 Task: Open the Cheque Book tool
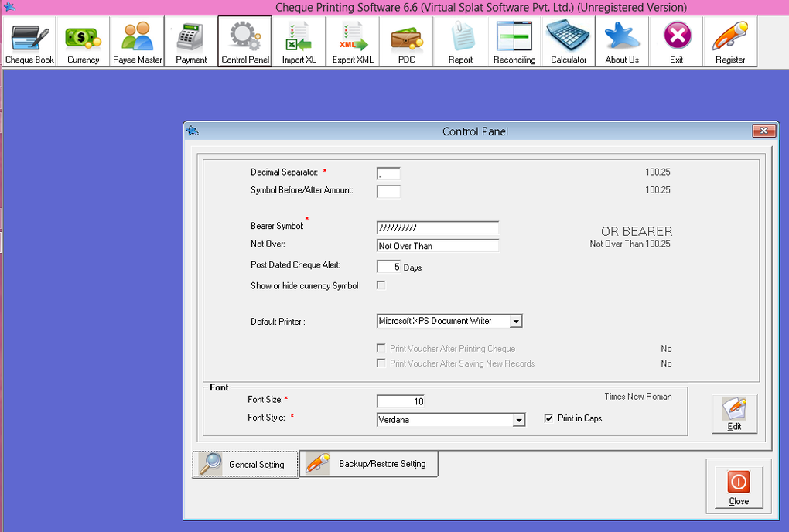click(29, 41)
